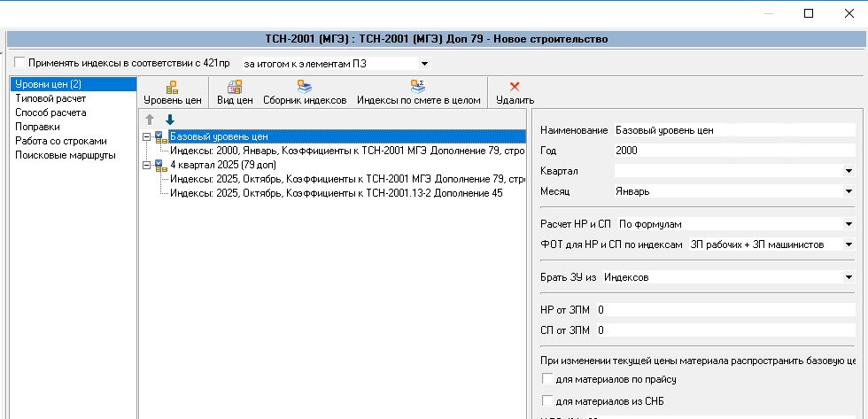The height and width of the screenshot is (419, 868).
Task: Collapse the Базовый уровень цен tree node
Action: 147,136
